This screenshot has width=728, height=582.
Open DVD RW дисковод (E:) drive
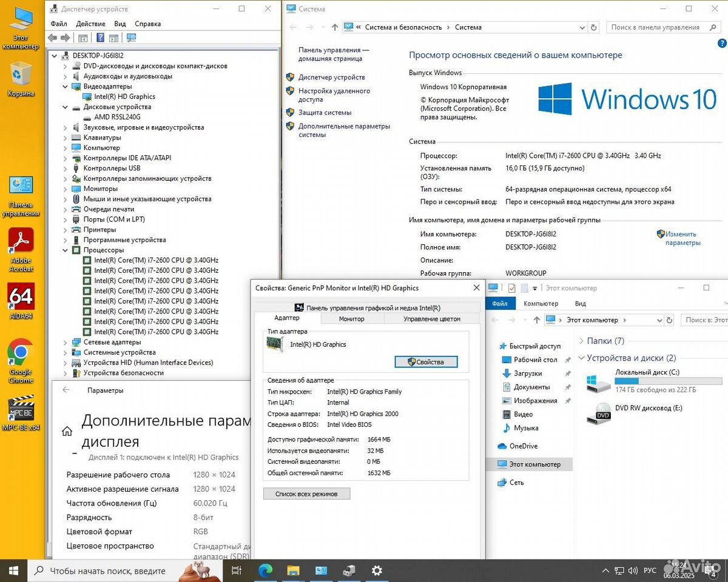pyautogui.click(x=635, y=413)
